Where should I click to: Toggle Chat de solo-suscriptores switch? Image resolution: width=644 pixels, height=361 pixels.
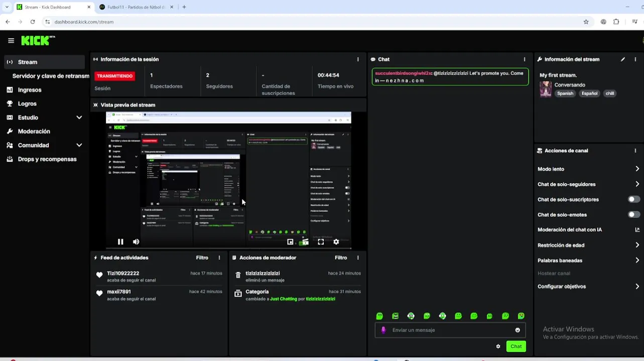tap(634, 199)
